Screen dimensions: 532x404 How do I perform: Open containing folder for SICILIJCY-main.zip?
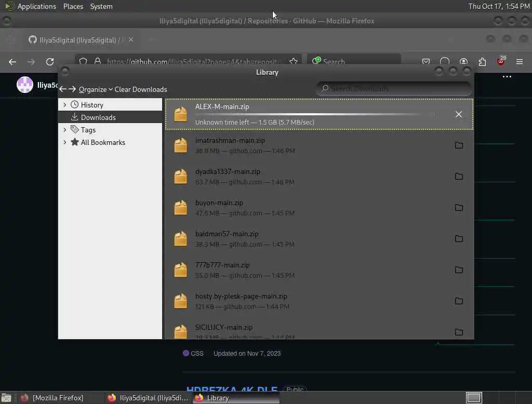pos(459,332)
